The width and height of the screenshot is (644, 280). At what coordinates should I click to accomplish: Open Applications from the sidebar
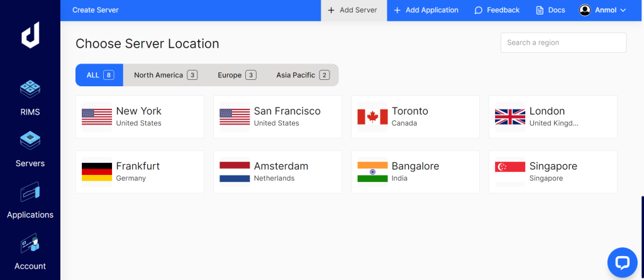tap(30, 193)
